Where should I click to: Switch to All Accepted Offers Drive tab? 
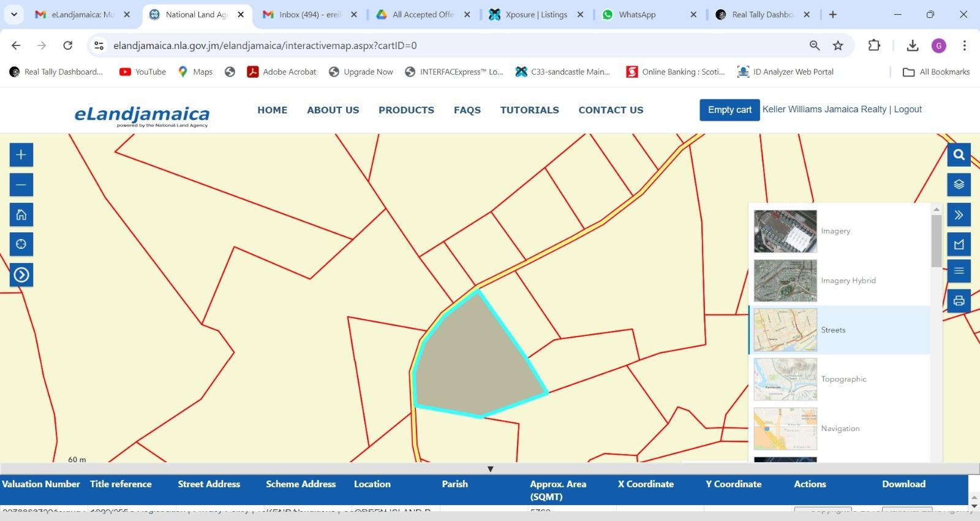[423, 15]
